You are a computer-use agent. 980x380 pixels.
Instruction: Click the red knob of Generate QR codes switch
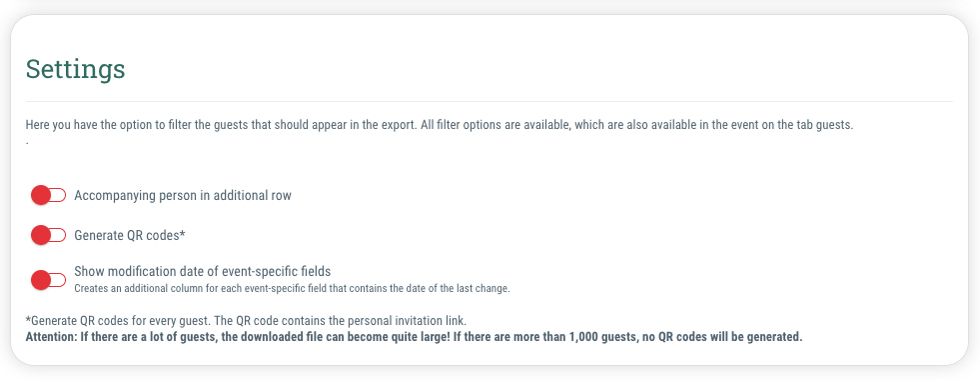tap(41, 235)
